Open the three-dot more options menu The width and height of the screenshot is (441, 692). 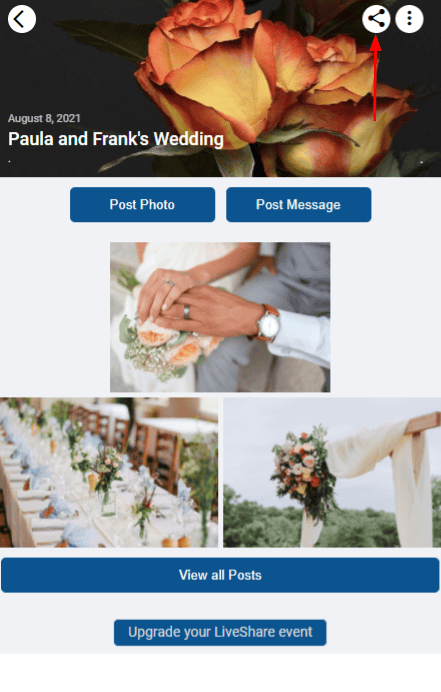point(409,19)
